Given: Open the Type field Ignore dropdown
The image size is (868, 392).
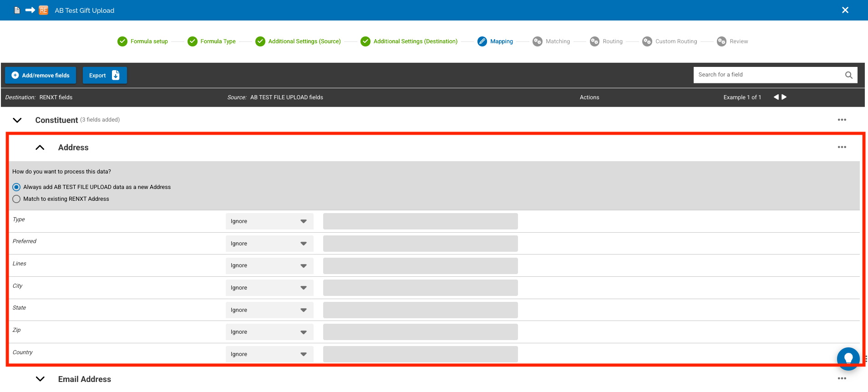Looking at the screenshot, I should (269, 221).
